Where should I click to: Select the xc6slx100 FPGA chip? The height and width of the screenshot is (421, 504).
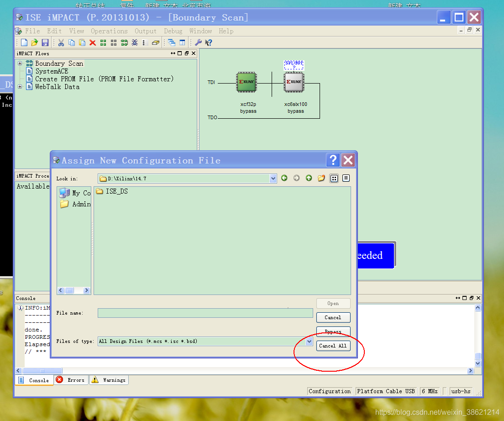294,82
